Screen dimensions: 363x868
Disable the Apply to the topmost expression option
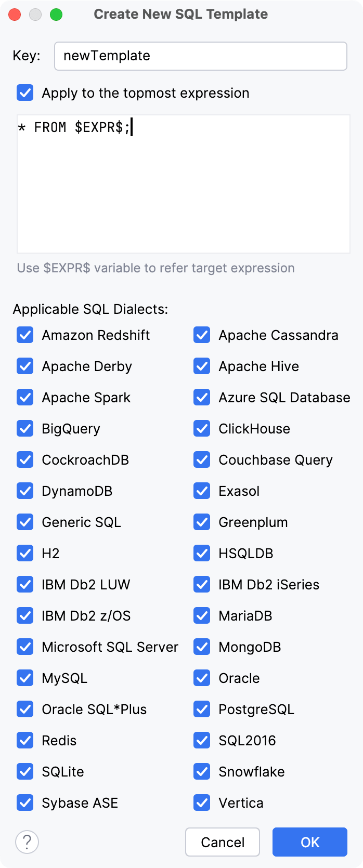pos(24,93)
